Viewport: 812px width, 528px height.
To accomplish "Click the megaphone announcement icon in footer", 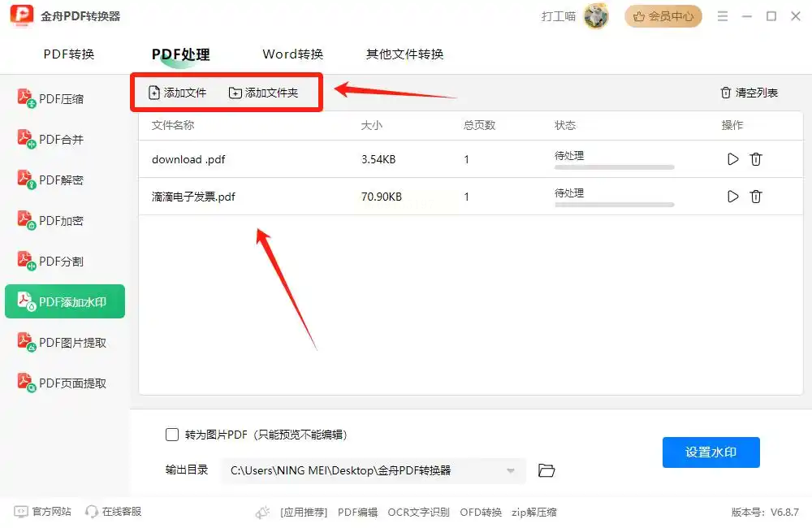I will [x=262, y=513].
